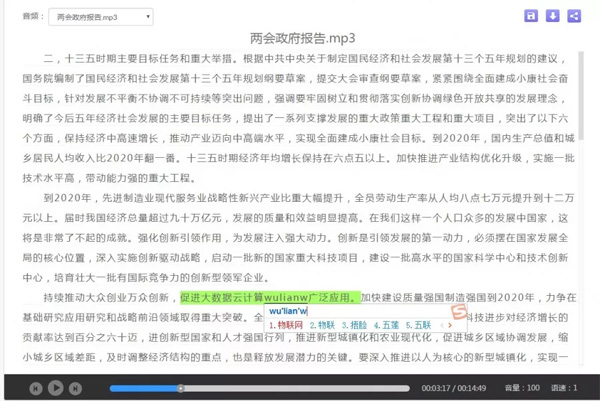600x401 pixels.
Task: Click the 语速 : 1 speed setting
Action: [x=566, y=387]
